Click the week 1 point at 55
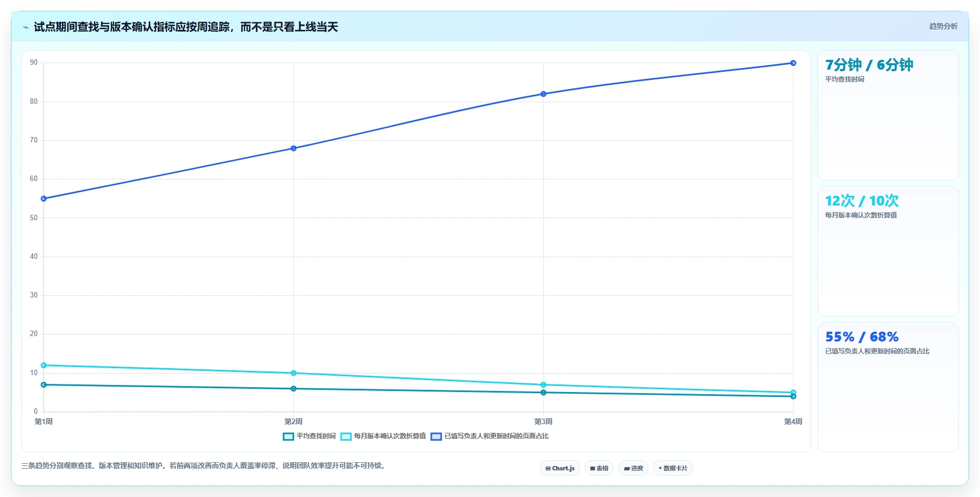The width and height of the screenshot is (980, 497). (x=44, y=198)
